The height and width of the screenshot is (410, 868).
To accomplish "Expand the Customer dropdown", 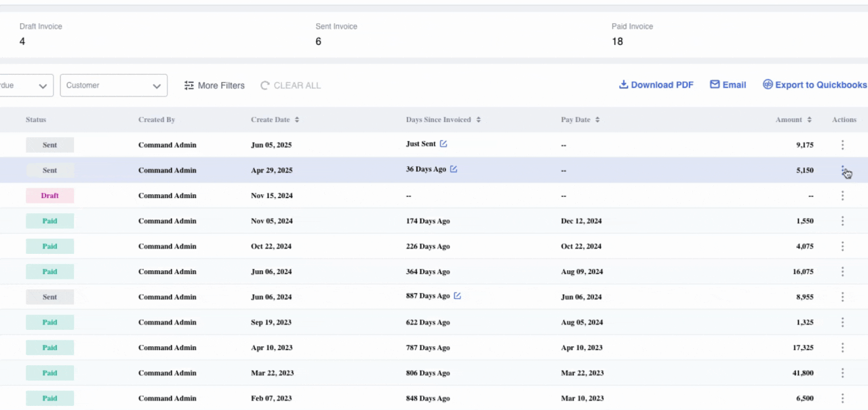I will 113,86.
